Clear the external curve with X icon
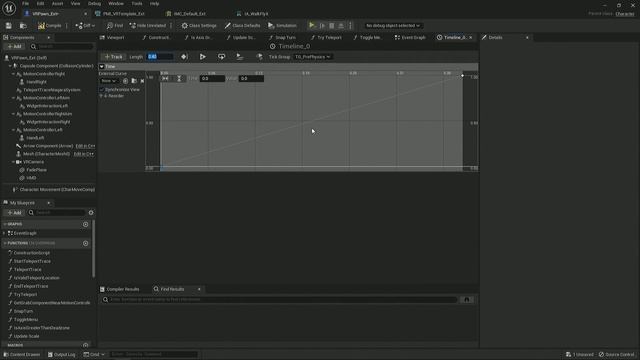This screenshot has height=360, width=640. [142, 81]
